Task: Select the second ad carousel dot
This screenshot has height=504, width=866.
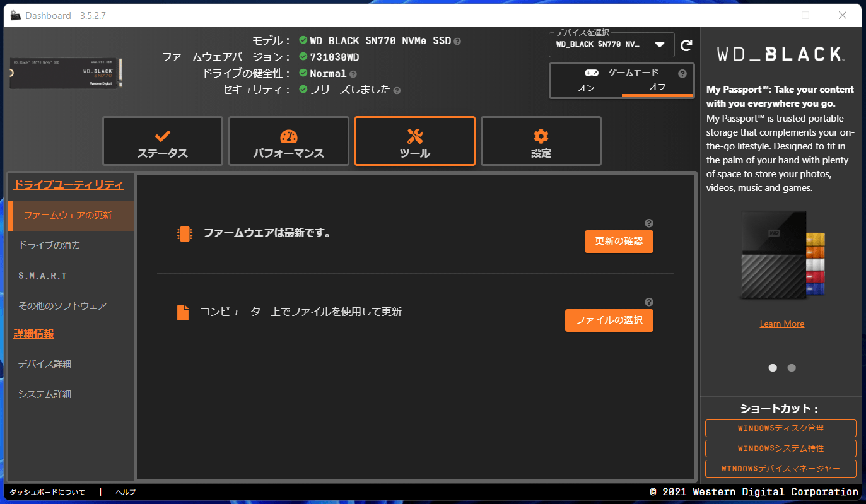Action: (792, 368)
